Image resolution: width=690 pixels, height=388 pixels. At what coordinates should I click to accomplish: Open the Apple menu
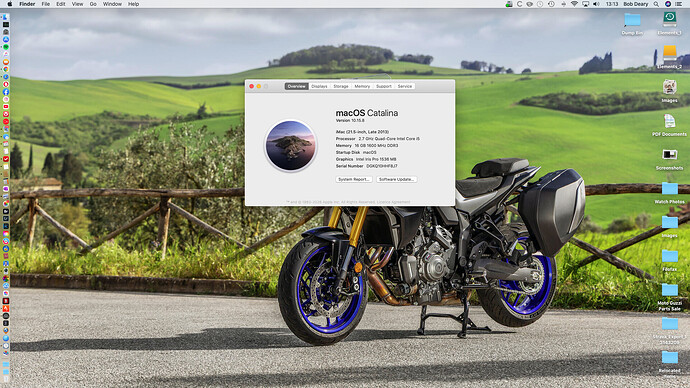(x=10, y=4)
